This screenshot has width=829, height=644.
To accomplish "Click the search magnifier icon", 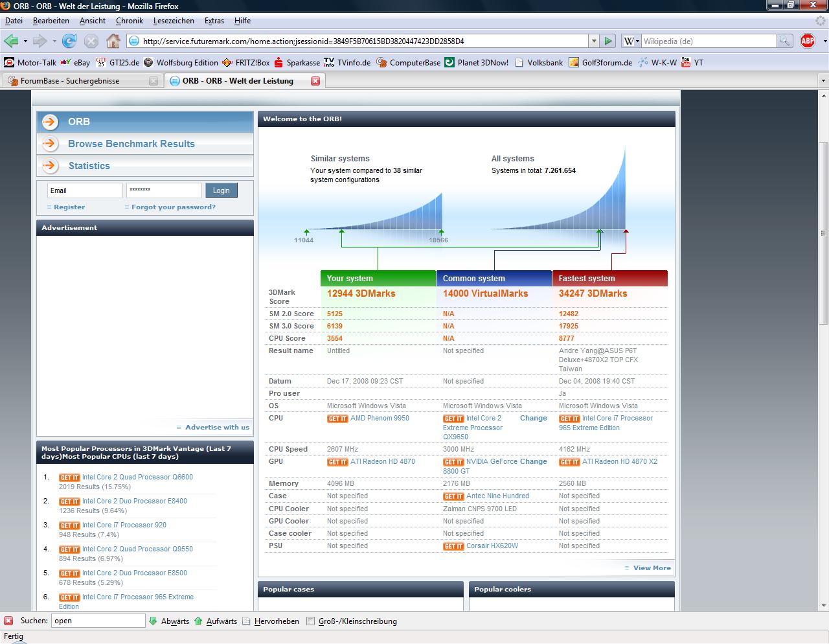I will pos(784,41).
